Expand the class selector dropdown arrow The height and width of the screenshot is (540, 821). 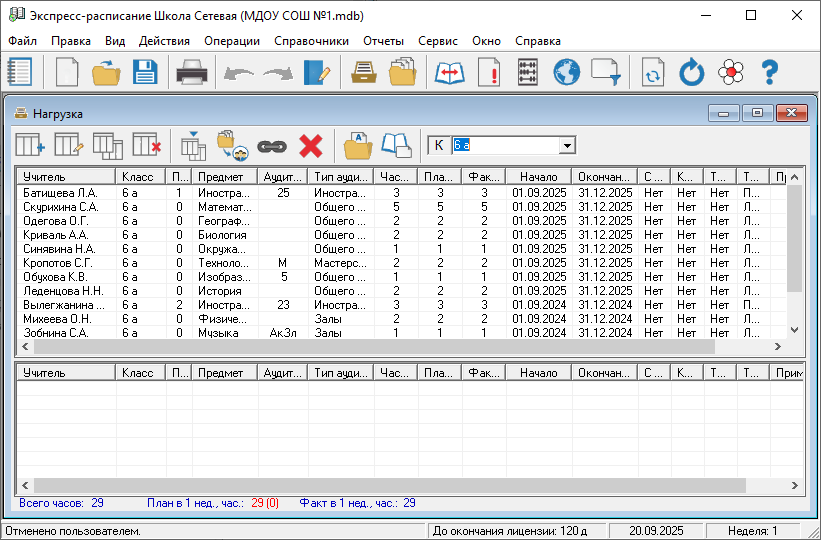567,145
